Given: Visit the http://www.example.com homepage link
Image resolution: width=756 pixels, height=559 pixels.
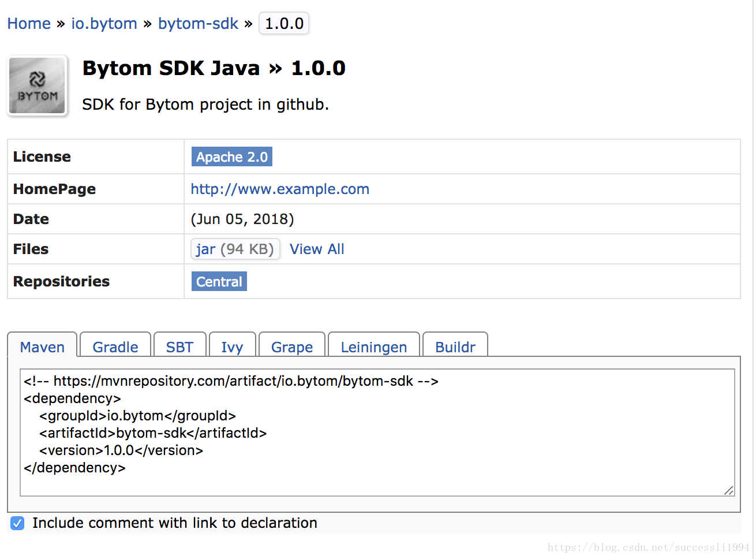Looking at the screenshot, I should click(x=280, y=189).
